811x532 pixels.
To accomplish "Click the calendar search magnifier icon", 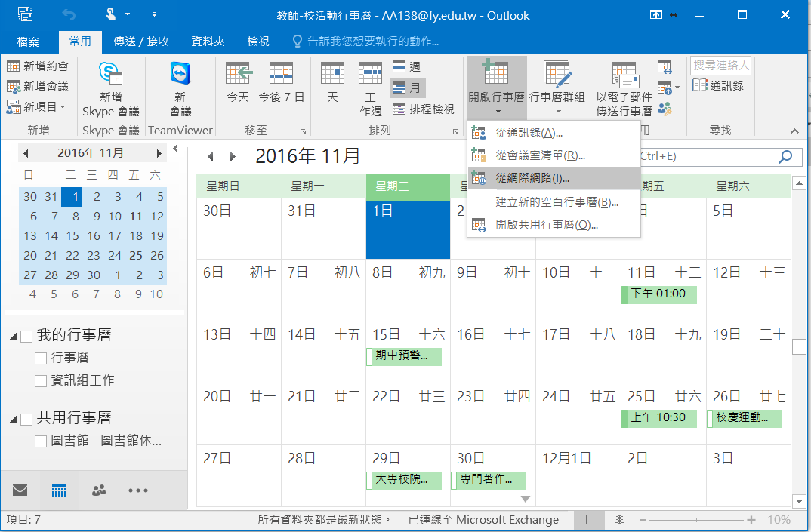I will point(785,156).
